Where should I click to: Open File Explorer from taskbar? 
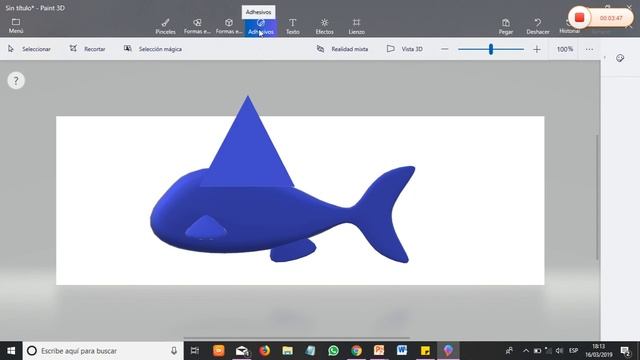pyautogui.click(x=287, y=351)
